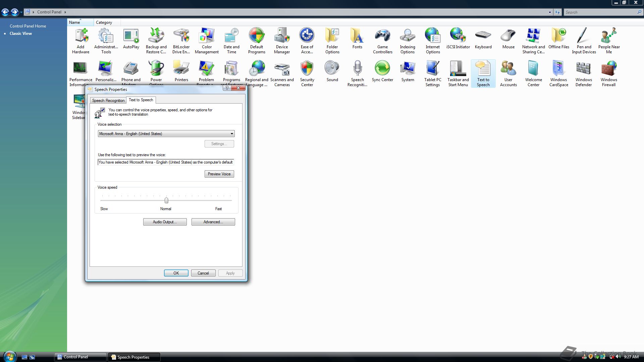Switch to the Speech Recognition tab
The width and height of the screenshot is (644, 362).
[x=108, y=101]
